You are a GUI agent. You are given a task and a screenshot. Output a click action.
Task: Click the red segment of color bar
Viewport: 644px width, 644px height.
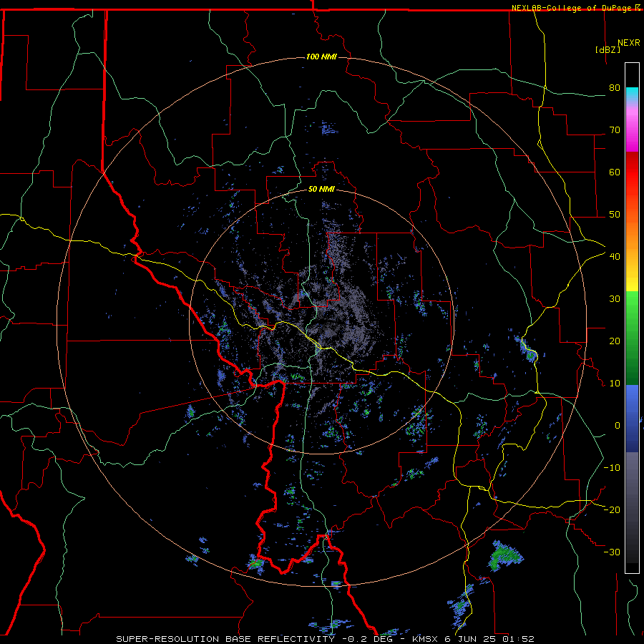pos(632,172)
